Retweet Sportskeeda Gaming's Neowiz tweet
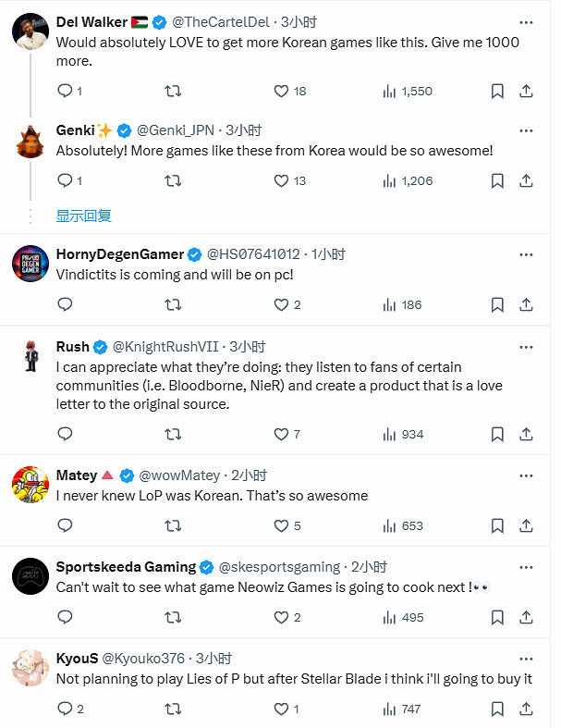Viewport: 561px width, 728px height. [x=172, y=617]
